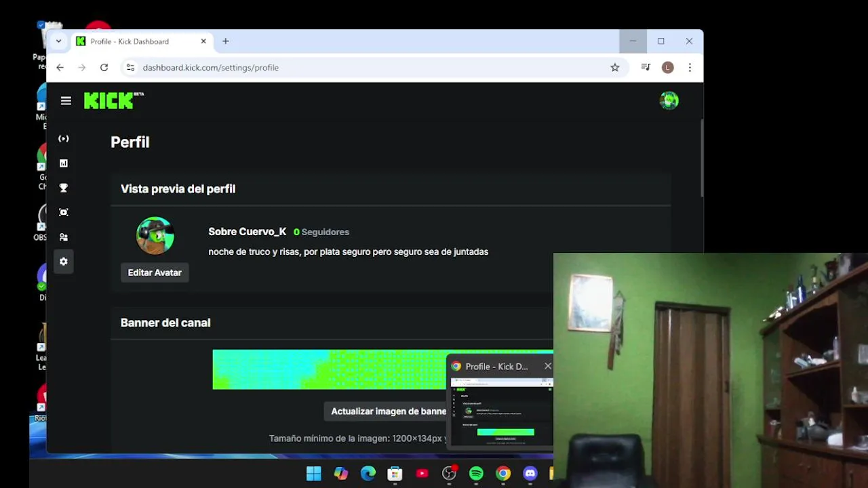Open the analytics bar chart sidebar icon

pos(64,163)
